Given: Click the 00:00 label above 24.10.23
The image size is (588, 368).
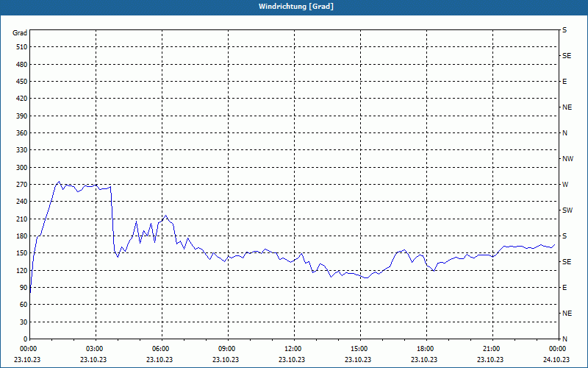Looking at the screenshot, I should [557, 349].
